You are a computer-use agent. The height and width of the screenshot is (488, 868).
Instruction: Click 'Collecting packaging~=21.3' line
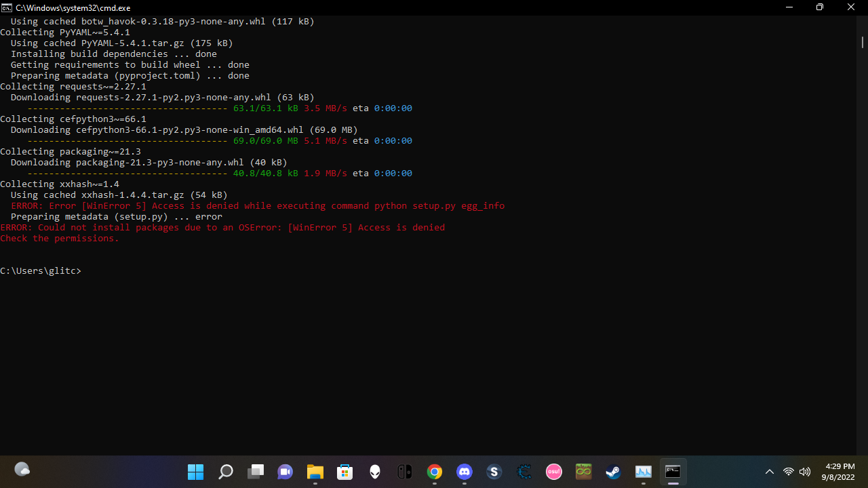[x=71, y=152]
